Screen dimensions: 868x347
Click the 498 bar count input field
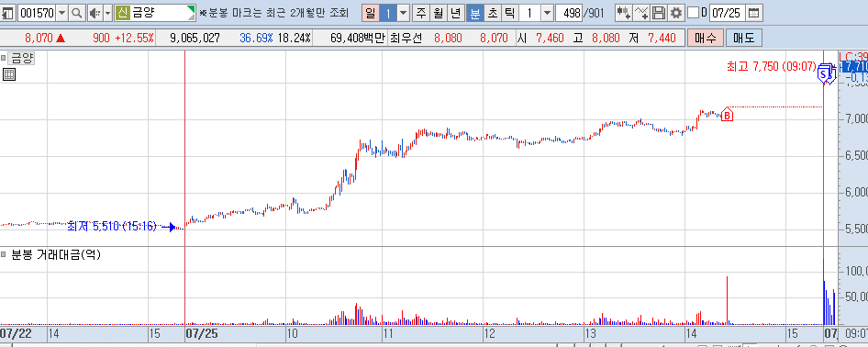point(569,13)
